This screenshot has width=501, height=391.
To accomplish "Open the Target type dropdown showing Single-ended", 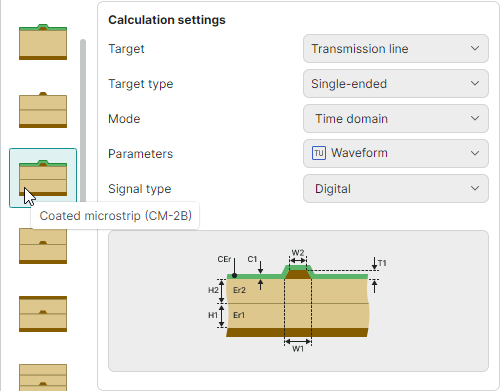I will 396,84.
